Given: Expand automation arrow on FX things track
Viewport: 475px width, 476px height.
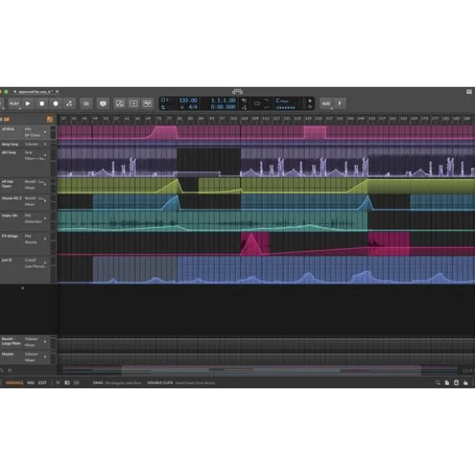Looking at the screenshot, I should [x=45, y=239].
